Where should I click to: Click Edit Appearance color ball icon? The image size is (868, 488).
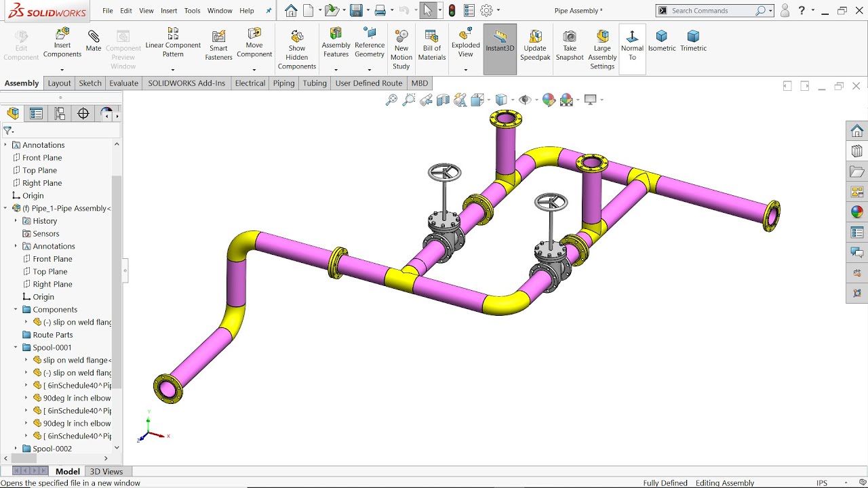[x=549, y=100]
